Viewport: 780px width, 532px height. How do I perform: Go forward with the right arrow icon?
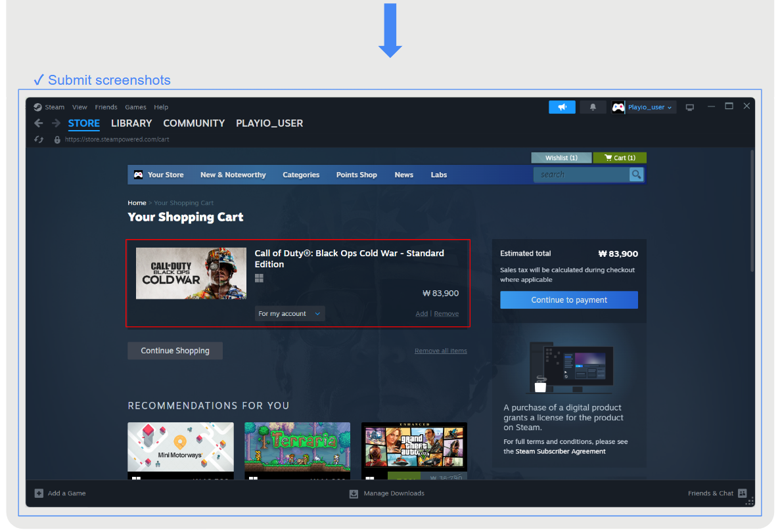tap(56, 123)
